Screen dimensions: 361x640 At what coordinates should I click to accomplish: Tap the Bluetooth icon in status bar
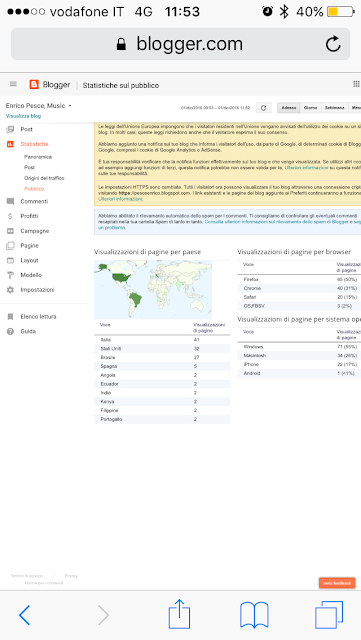click(x=284, y=11)
